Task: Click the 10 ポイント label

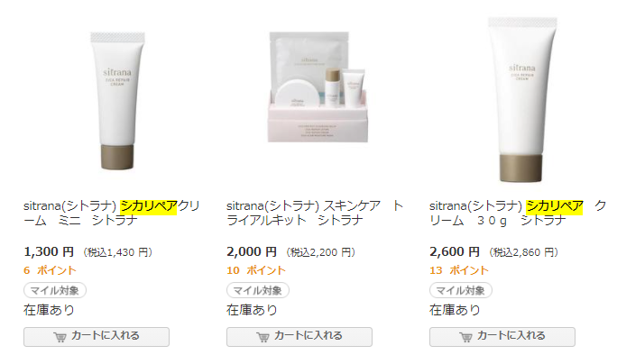Action: pos(256,270)
